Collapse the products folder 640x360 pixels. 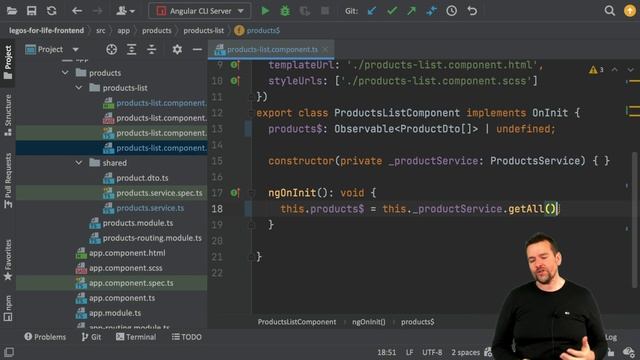pyautogui.click(x=65, y=73)
